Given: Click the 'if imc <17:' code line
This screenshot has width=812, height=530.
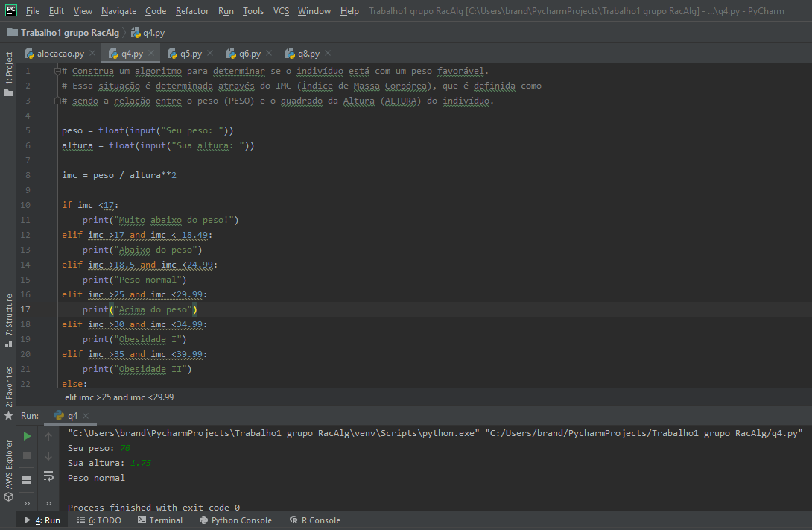Looking at the screenshot, I should 90,205.
